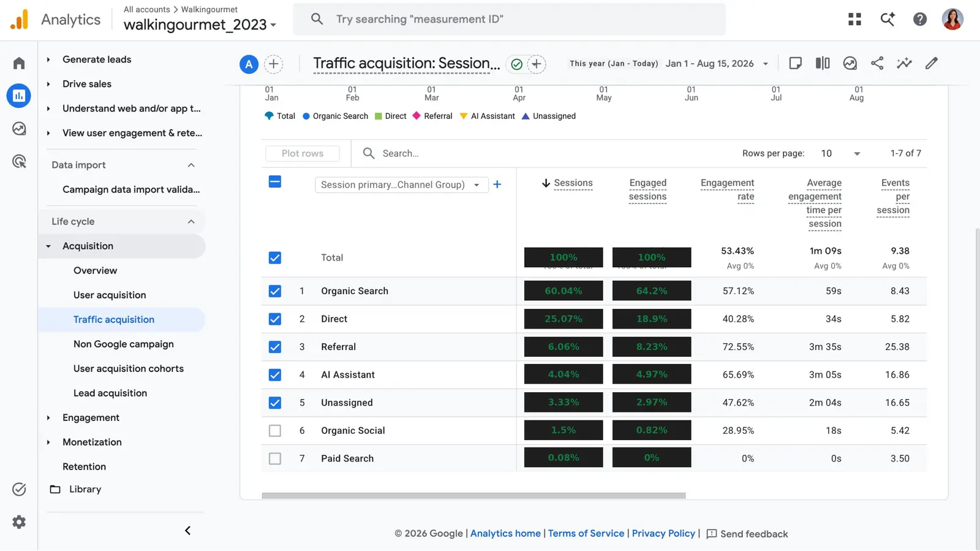The width and height of the screenshot is (980, 551).
Task: Open Non Google campaign report
Action: click(124, 344)
